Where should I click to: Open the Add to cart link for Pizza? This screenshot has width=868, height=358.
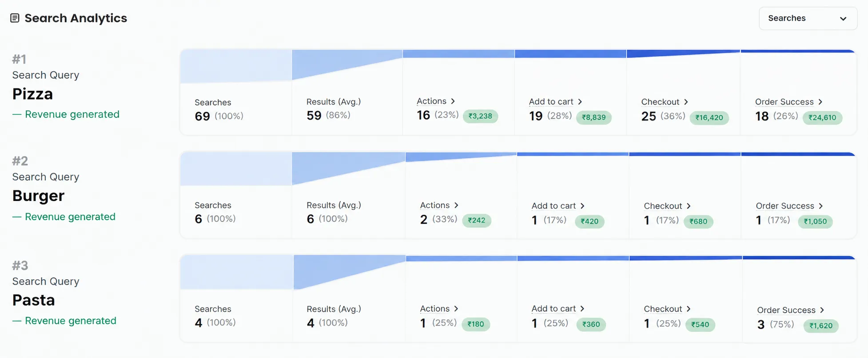pyautogui.click(x=551, y=102)
